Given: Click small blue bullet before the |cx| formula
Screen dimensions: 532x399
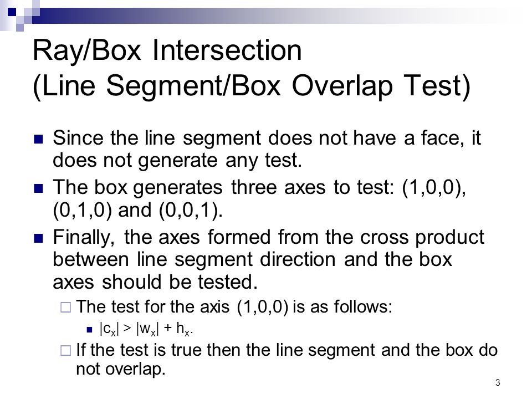Looking at the screenshot, I should [x=89, y=329].
